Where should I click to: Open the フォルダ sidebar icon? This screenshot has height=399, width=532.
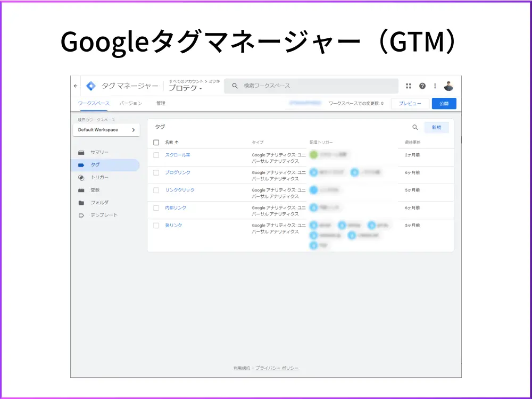pyautogui.click(x=81, y=203)
